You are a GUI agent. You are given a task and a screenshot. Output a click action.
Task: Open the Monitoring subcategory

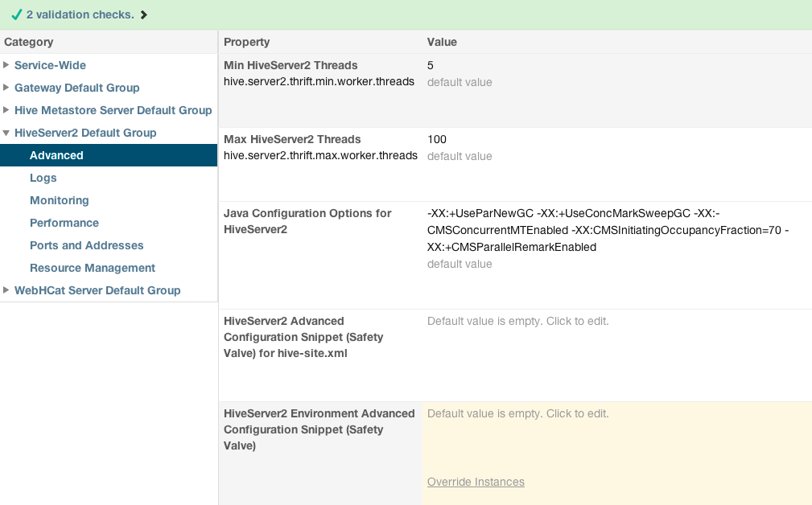pos(59,200)
